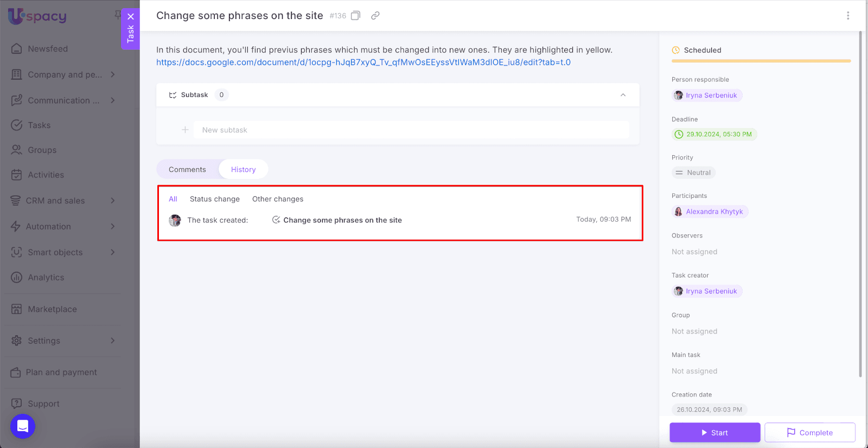Open the support chat bubble widget
868x448 pixels.
23,426
